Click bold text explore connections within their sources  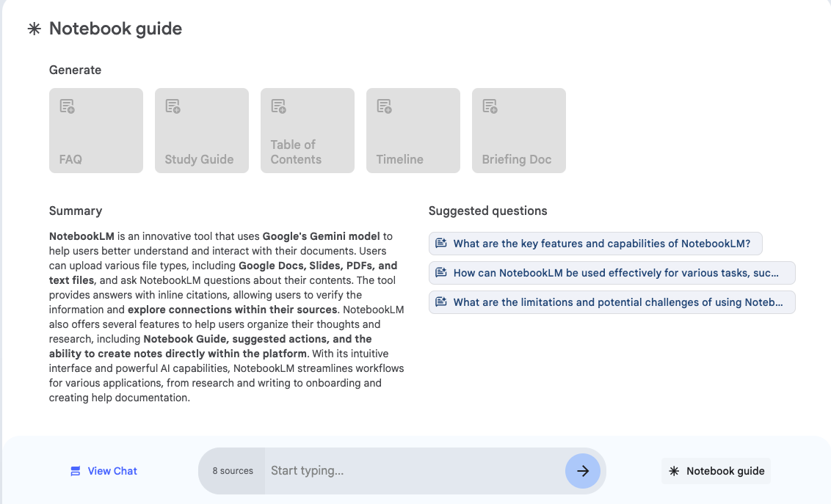[x=233, y=310]
